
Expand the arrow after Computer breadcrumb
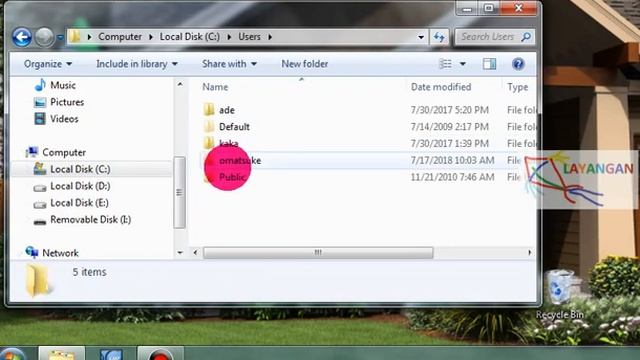pyautogui.click(x=151, y=37)
